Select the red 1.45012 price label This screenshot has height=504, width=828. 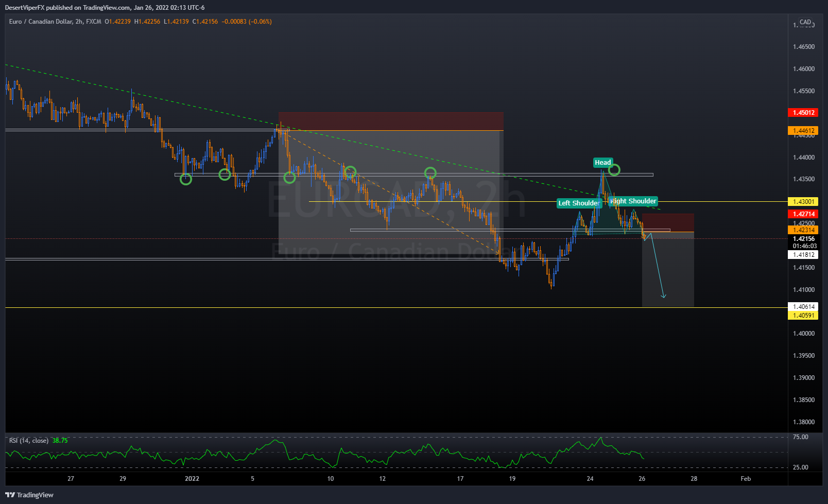tap(803, 112)
